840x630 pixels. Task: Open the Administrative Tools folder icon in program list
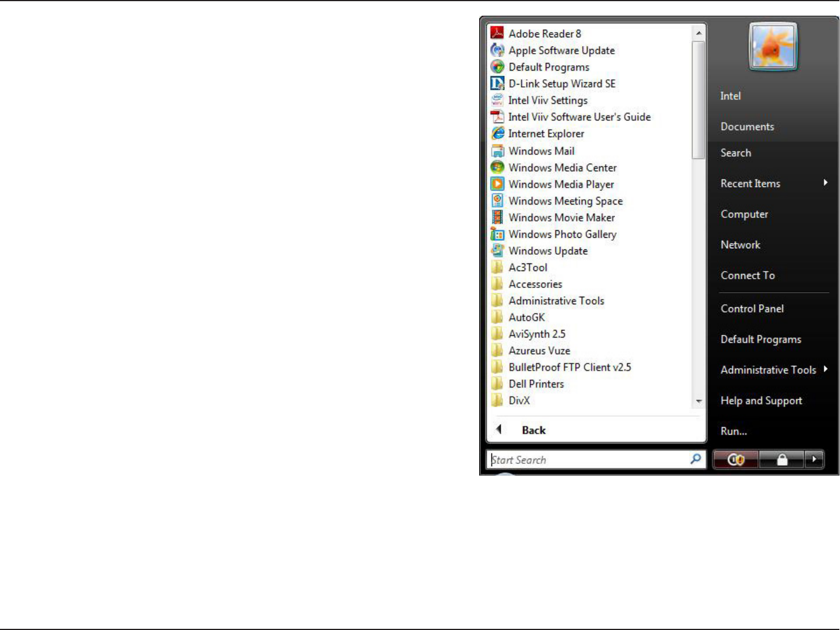point(497,301)
